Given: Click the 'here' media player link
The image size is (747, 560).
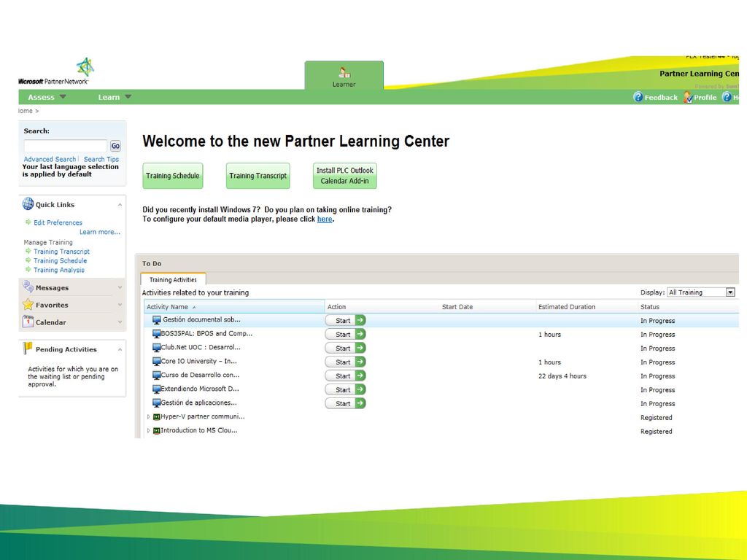Looking at the screenshot, I should point(325,219).
